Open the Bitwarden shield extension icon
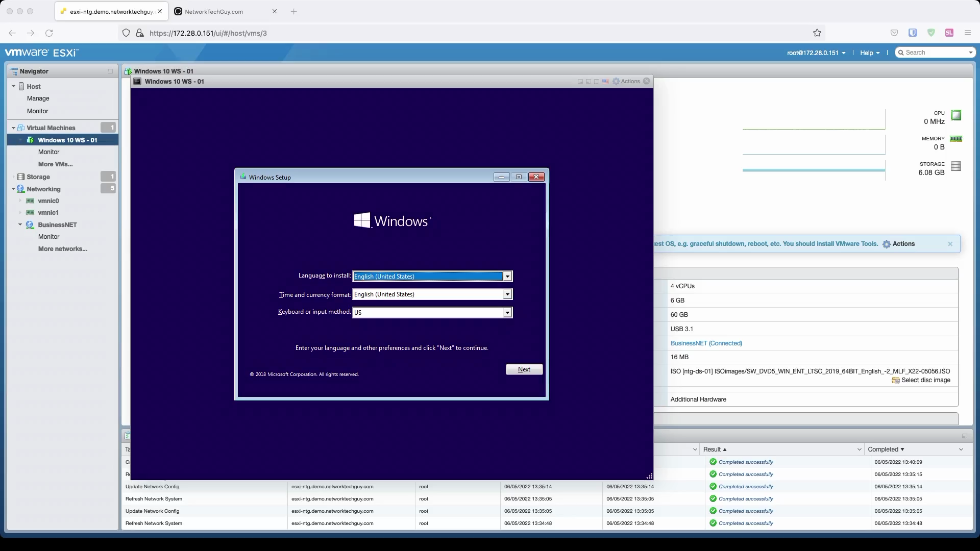The image size is (980, 551). tap(913, 33)
